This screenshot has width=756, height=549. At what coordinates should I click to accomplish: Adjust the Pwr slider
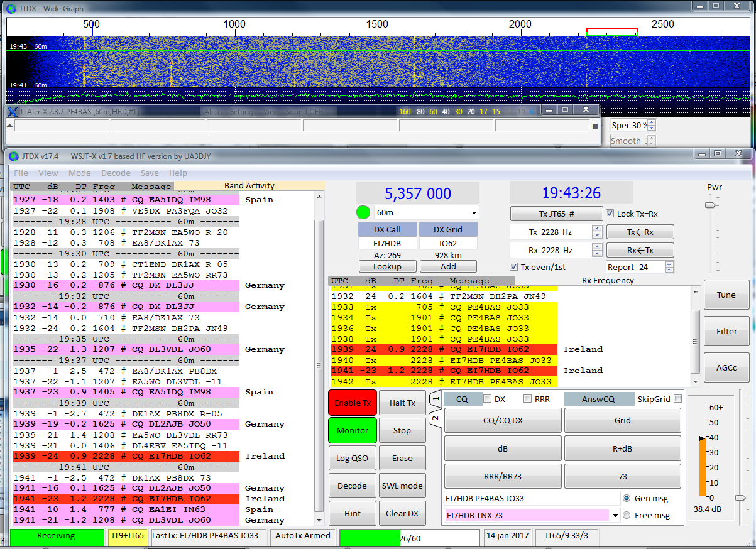(711, 204)
